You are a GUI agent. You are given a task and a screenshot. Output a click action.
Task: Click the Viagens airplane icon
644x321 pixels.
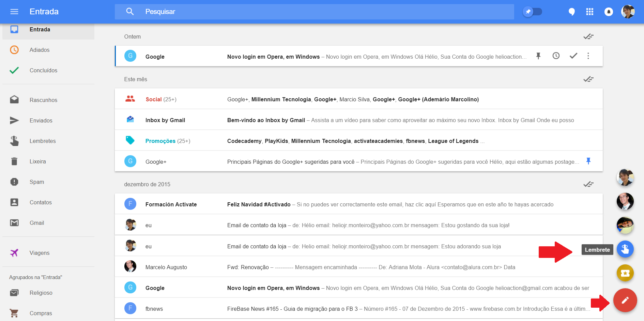click(x=14, y=253)
